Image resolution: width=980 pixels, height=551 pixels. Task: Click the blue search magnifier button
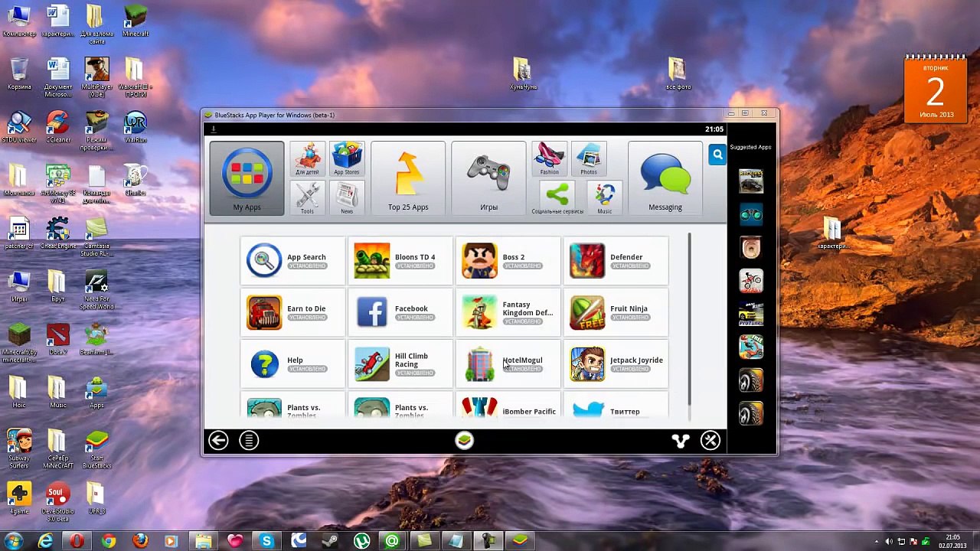pos(717,155)
